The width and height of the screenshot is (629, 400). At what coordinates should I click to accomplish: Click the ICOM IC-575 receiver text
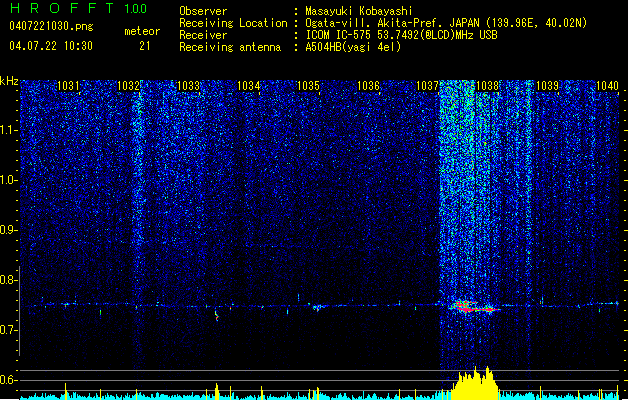[401, 35]
